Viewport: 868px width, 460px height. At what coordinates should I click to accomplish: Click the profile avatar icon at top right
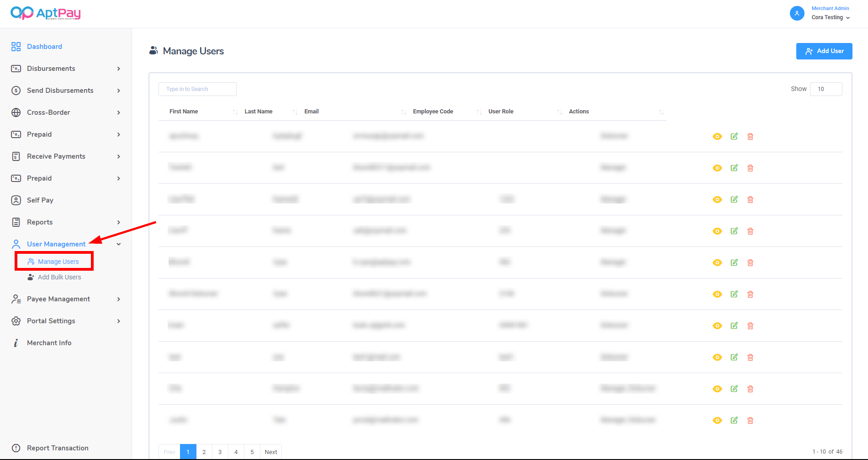[797, 13]
